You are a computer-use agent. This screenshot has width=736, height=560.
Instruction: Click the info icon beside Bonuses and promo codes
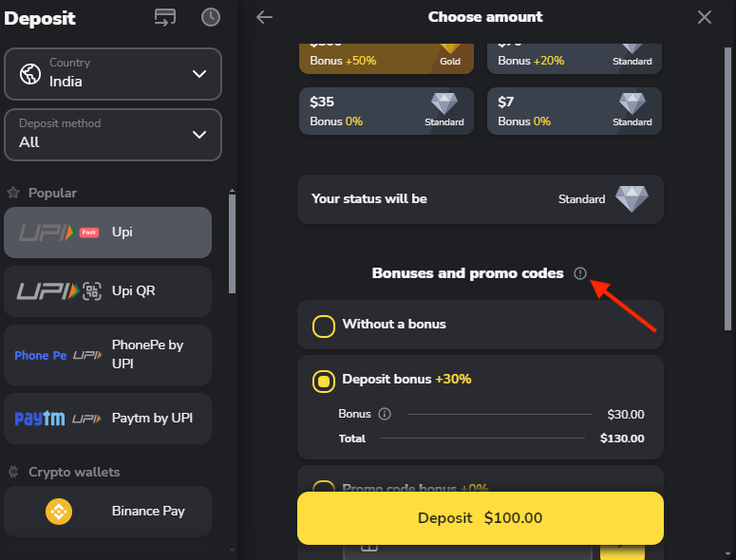click(580, 273)
